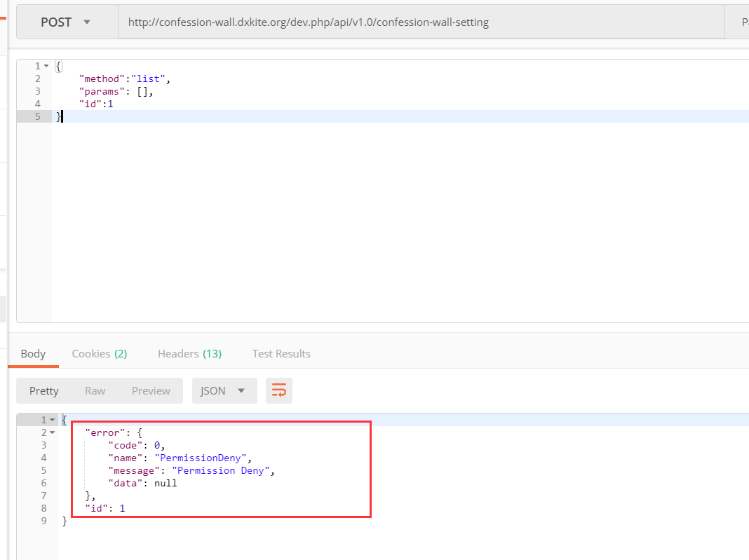Select the Raw response view

(x=95, y=391)
